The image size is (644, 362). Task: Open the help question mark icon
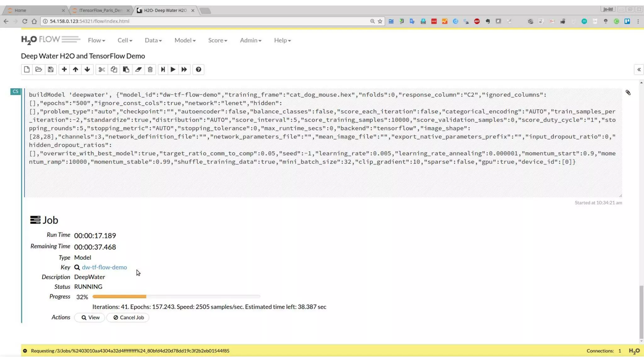(x=198, y=69)
